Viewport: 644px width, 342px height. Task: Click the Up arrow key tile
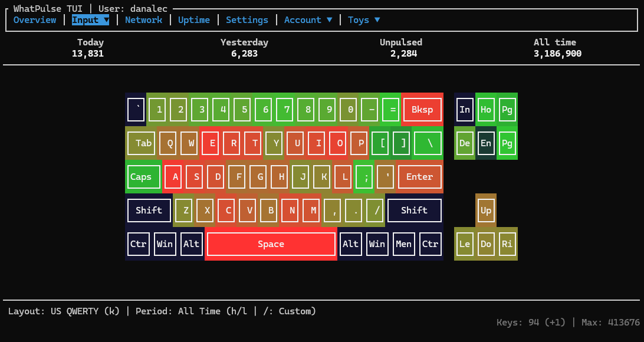(486, 211)
